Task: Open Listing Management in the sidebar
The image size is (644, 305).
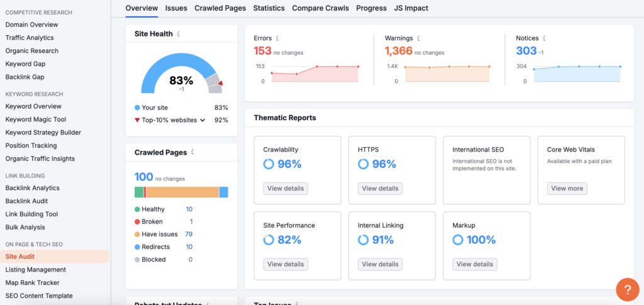Action: tap(36, 270)
